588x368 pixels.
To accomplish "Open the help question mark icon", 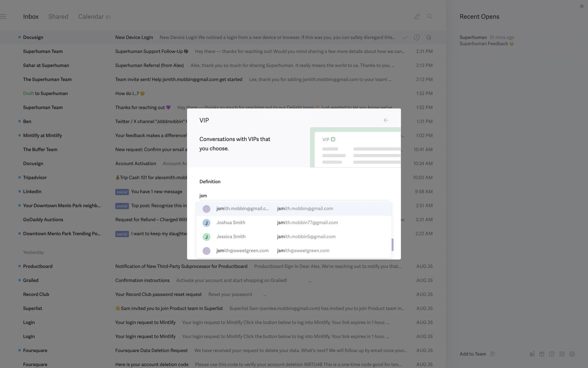I will coord(552,354).
